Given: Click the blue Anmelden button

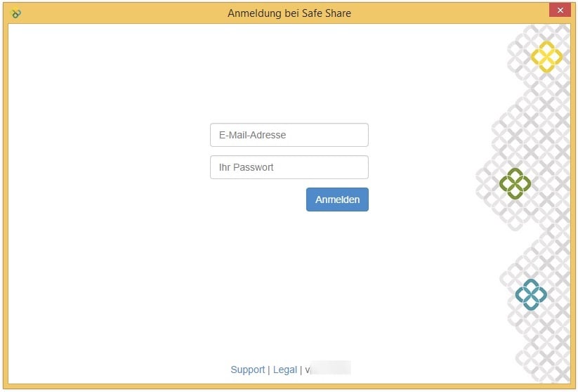Looking at the screenshot, I should coord(337,200).
